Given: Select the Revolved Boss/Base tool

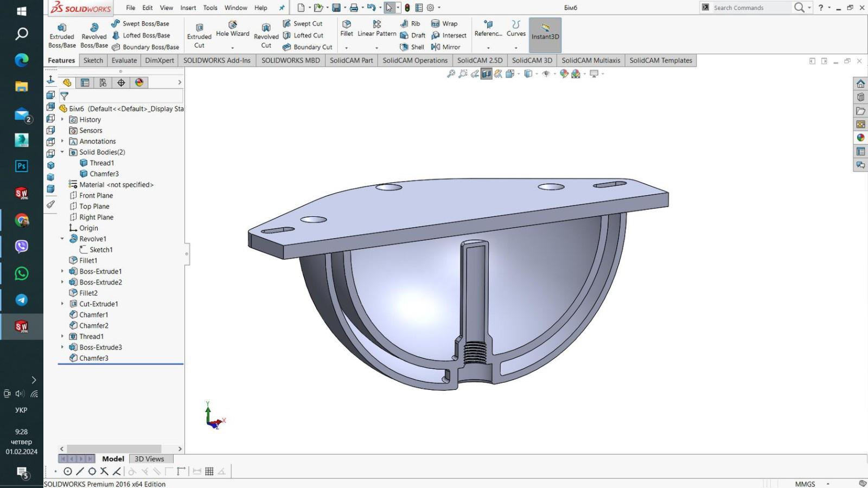Looking at the screenshot, I should 94,36.
